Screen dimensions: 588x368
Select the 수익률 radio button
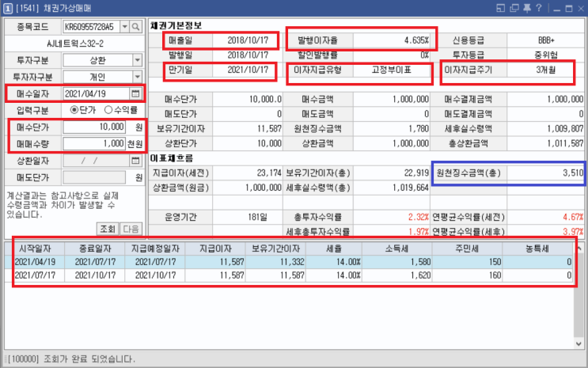[x=108, y=110]
